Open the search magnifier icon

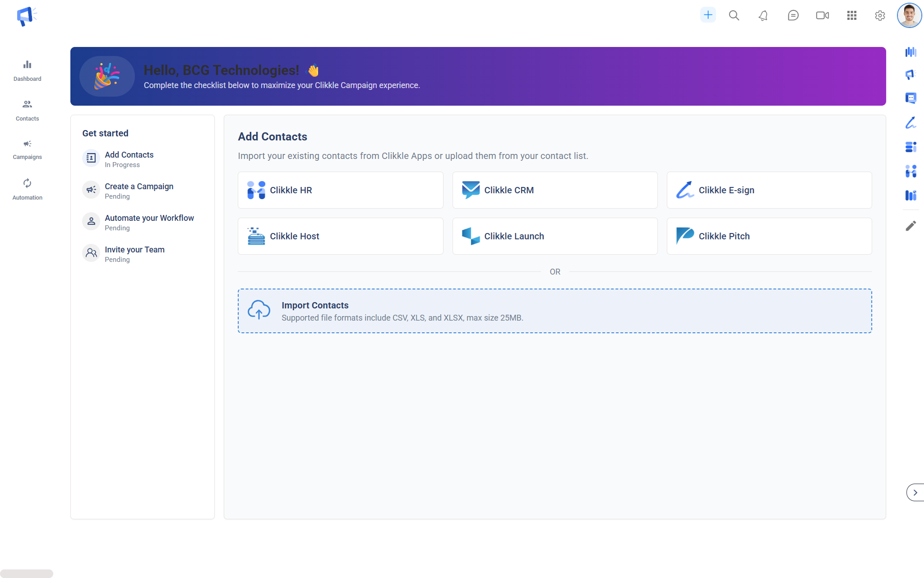click(734, 15)
